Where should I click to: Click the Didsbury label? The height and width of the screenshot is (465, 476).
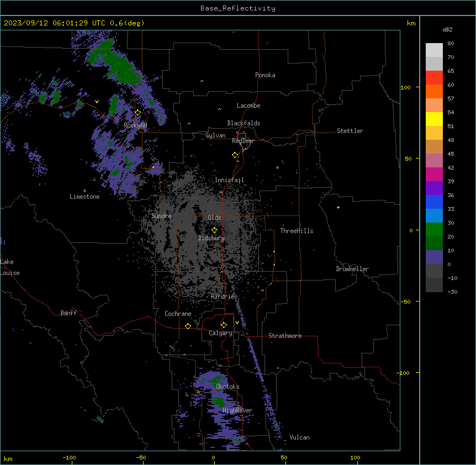click(x=211, y=238)
